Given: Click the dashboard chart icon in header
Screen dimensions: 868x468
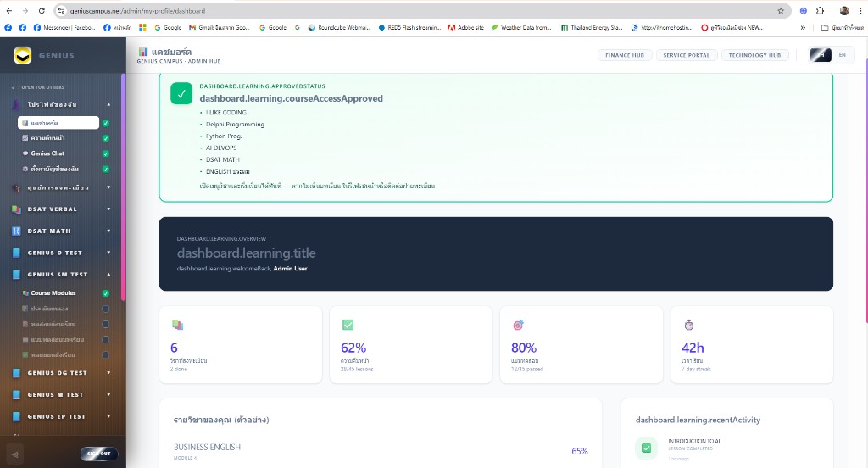Looking at the screenshot, I should [142, 52].
